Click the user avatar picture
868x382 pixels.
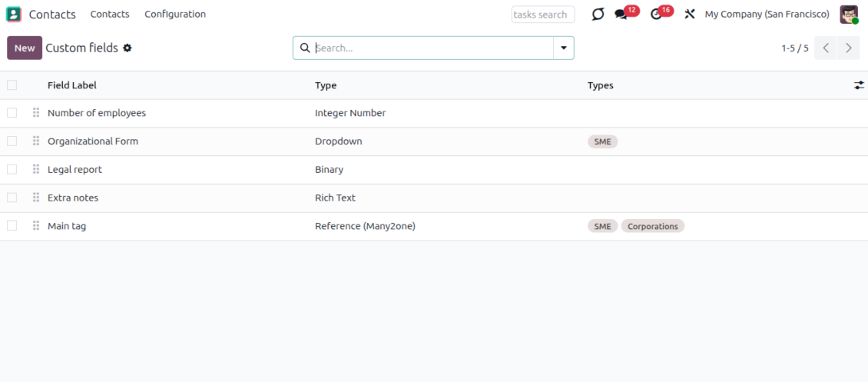[848, 14]
